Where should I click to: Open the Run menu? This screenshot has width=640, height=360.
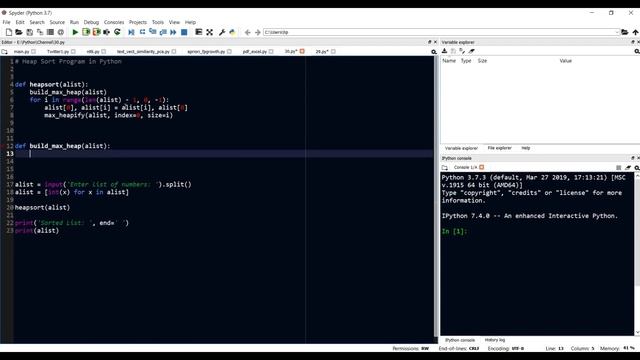coord(74,22)
